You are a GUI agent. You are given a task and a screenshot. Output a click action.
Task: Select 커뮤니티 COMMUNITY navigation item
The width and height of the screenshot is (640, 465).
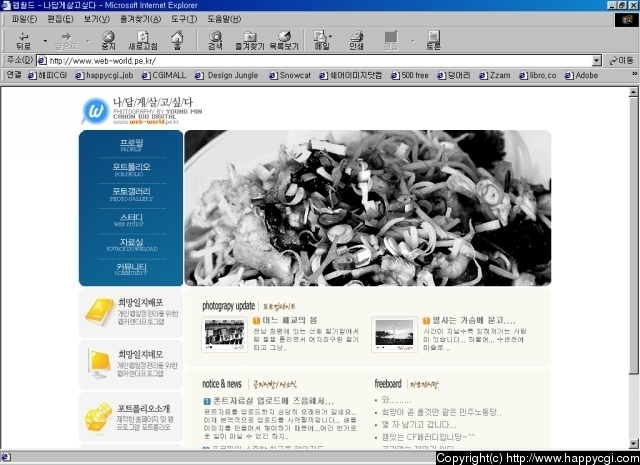click(x=131, y=269)
